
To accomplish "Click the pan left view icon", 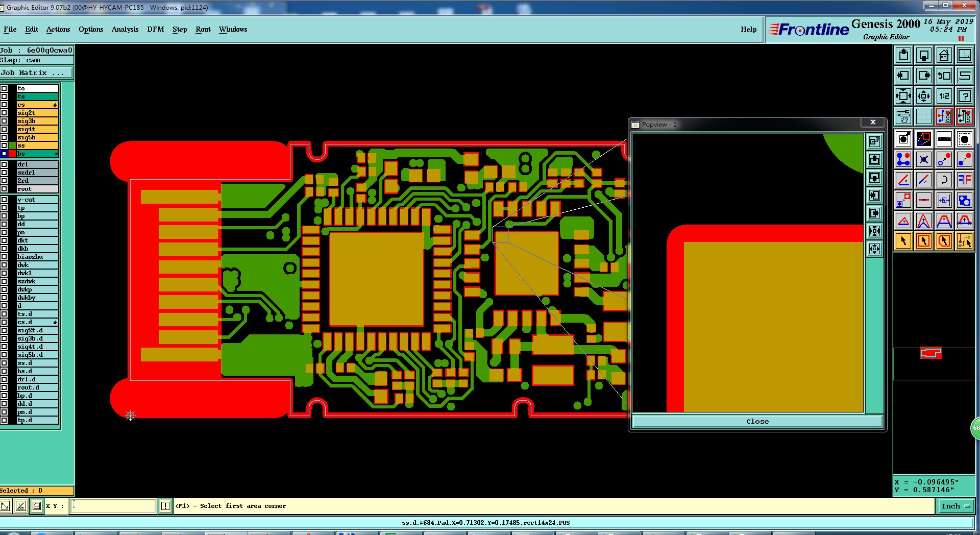I will click(903, 76).
